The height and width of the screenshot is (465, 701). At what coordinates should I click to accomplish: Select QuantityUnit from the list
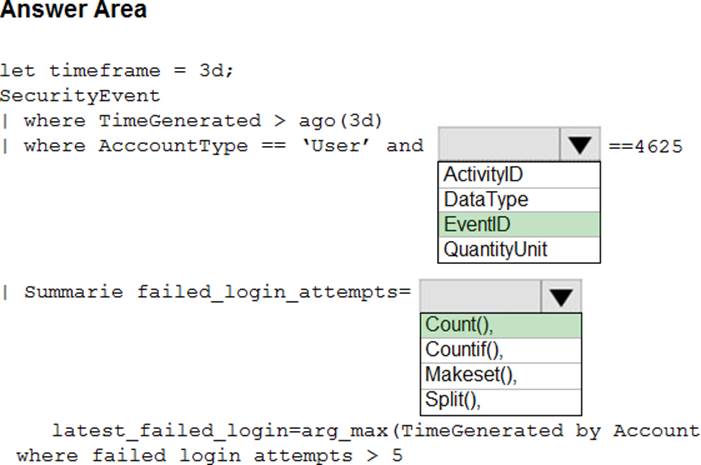(x=496, y=249)
